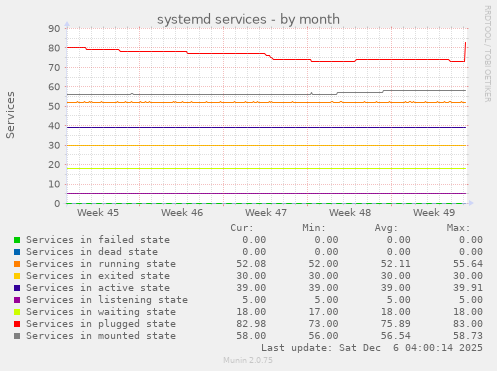Viewport: 497px width, 371px height.
Task: Click the gray mounted state legend swatch
Action: point(17,336)
